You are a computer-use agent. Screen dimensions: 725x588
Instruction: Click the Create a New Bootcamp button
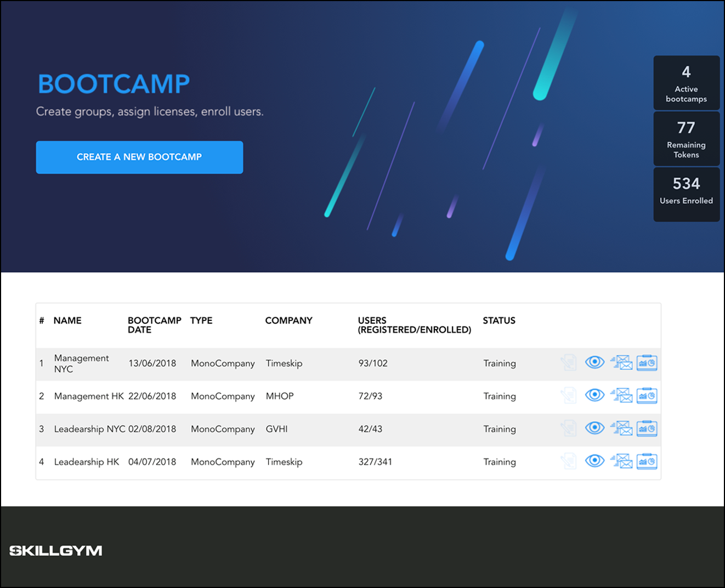[x=139, y=157]
